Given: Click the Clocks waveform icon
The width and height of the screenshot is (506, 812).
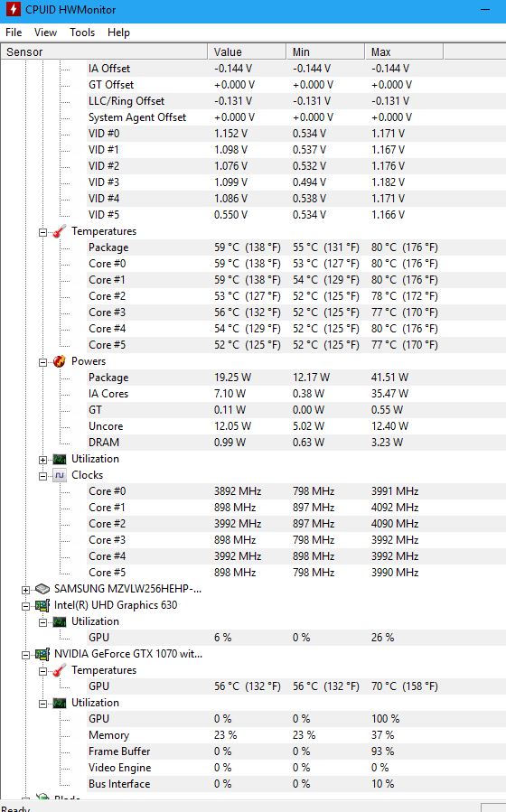Looking at the screenshot, I should [x=60, y=475].
